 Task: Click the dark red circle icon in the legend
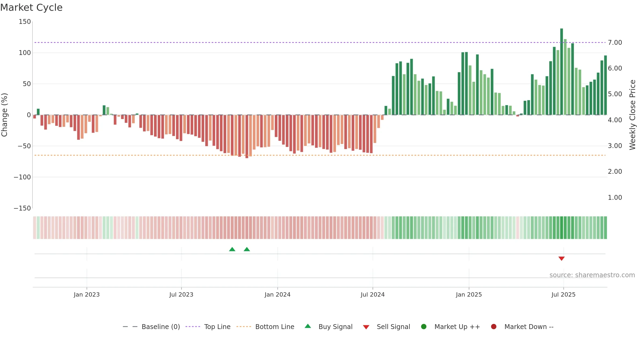tap(493, 327)
